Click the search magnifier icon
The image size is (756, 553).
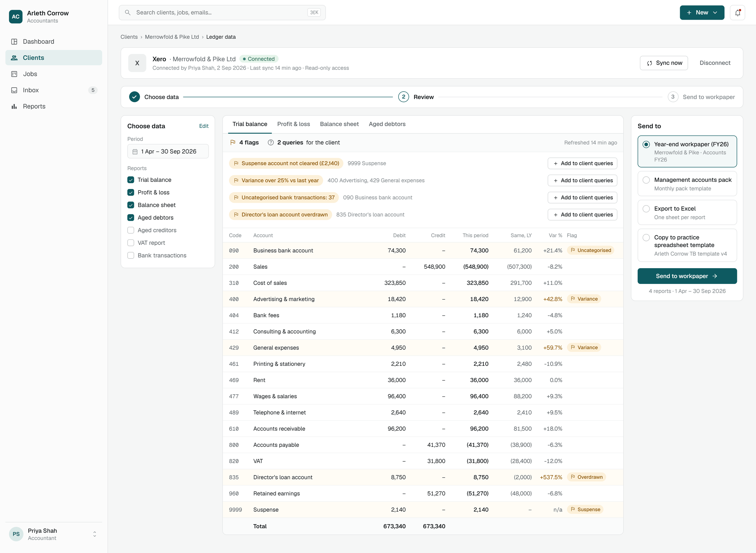tap(128, 13)
